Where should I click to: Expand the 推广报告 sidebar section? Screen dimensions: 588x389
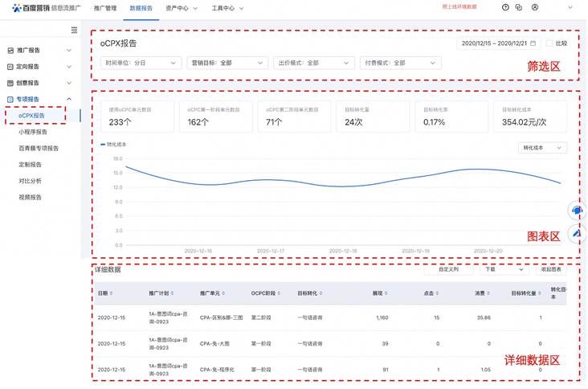pyautogui.click(x=40, y=51)
